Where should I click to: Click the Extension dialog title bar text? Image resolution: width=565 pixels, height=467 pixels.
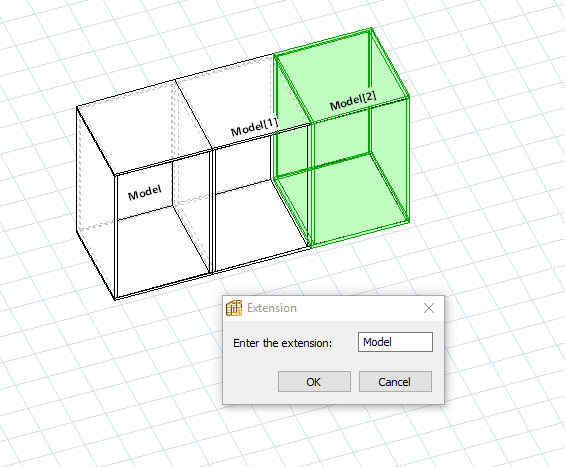[x=272, y=308]
